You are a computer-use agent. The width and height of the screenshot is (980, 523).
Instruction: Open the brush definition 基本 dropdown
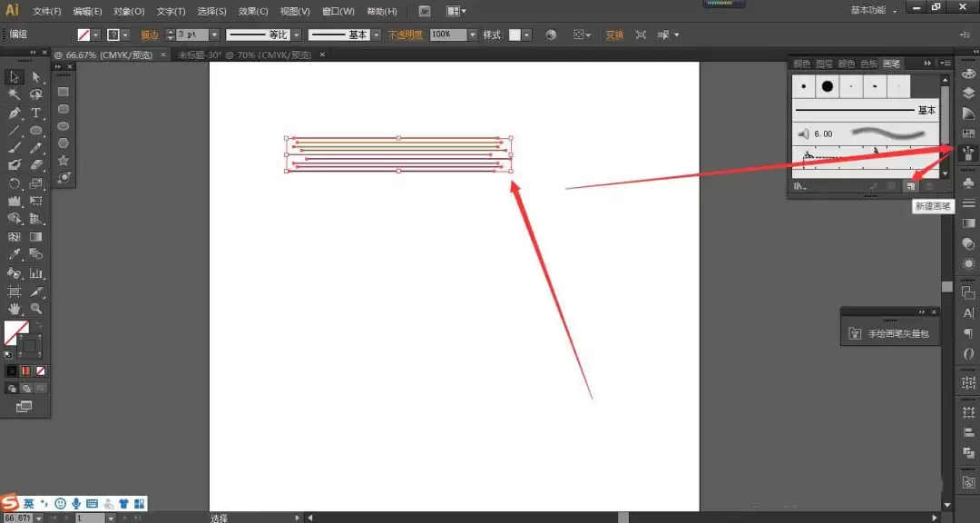coord(377,35)
